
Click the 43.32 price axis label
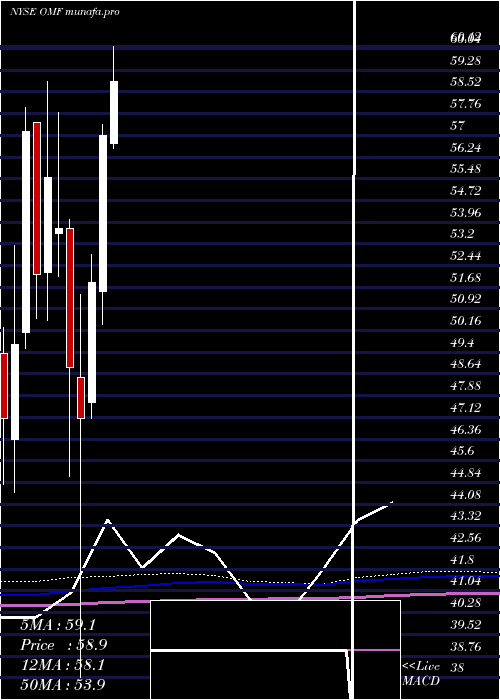[465, 516]
